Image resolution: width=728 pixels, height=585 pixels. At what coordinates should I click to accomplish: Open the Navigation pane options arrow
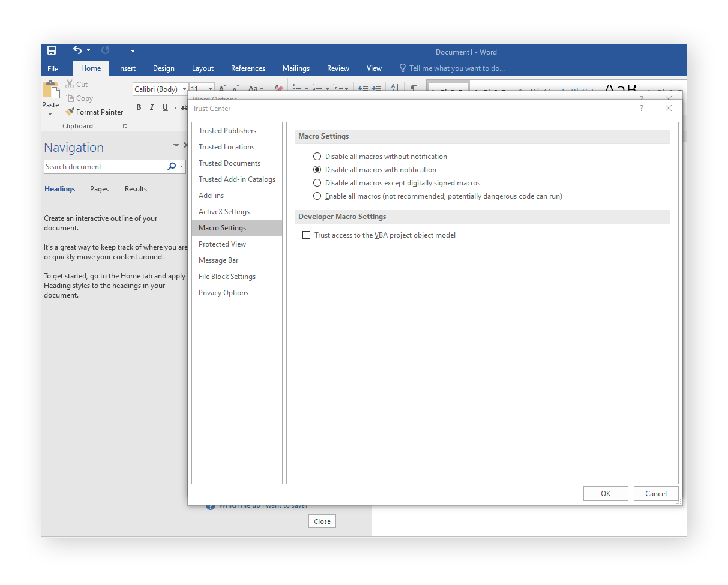pyautogui.click(x=176, y=145)
